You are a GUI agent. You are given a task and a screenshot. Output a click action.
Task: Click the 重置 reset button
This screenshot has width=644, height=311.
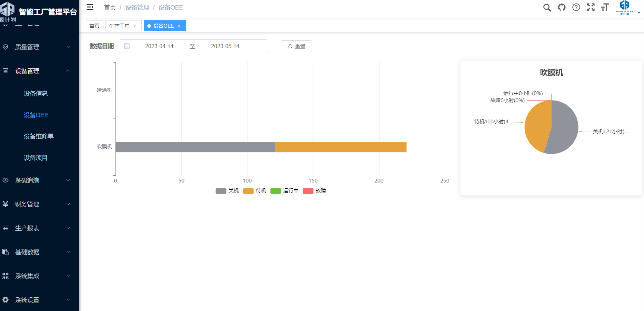(296, 46)
